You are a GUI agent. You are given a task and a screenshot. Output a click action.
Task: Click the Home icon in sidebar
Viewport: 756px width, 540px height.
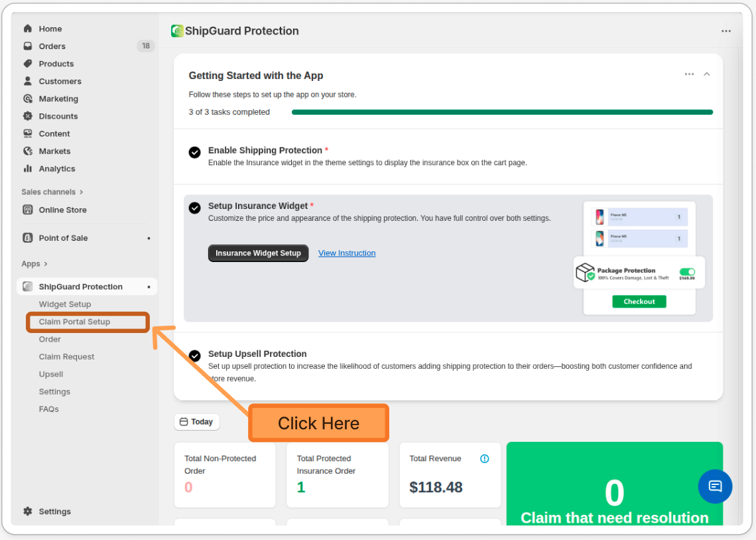pos(28,29)
